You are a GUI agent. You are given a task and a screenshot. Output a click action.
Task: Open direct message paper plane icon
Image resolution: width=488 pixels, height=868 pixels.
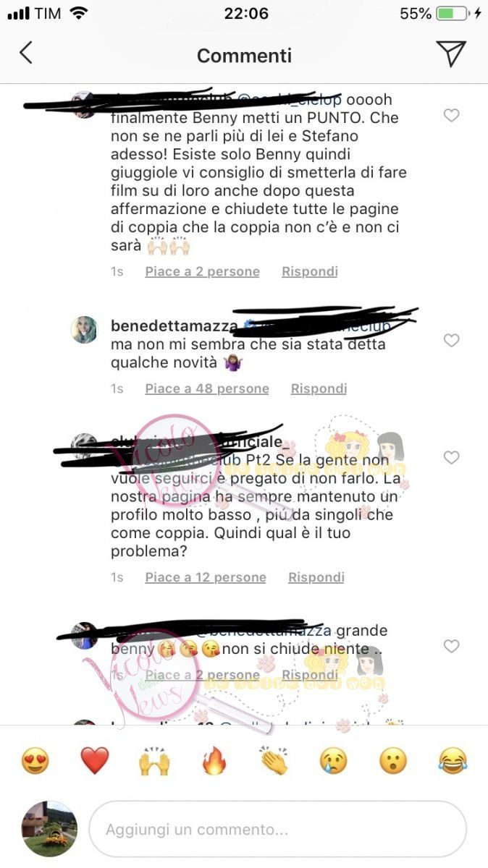pos(450,54)
